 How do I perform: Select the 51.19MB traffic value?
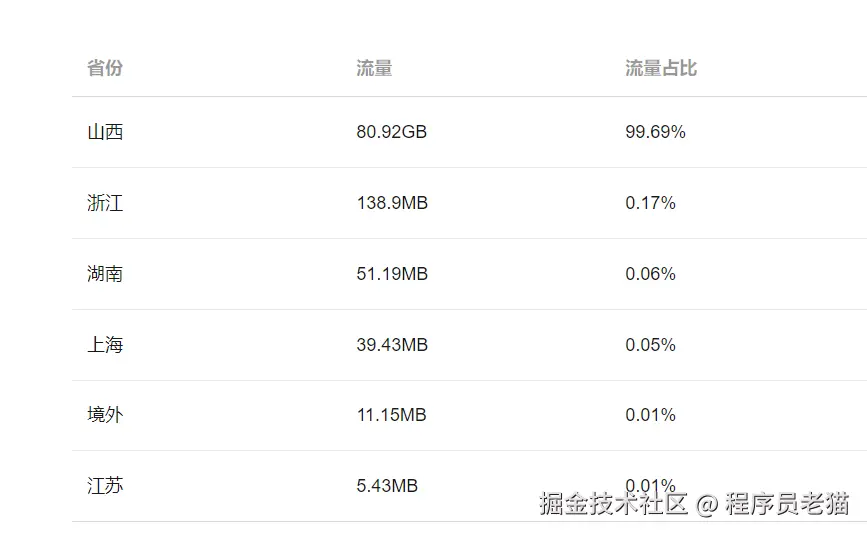(392, 274)
